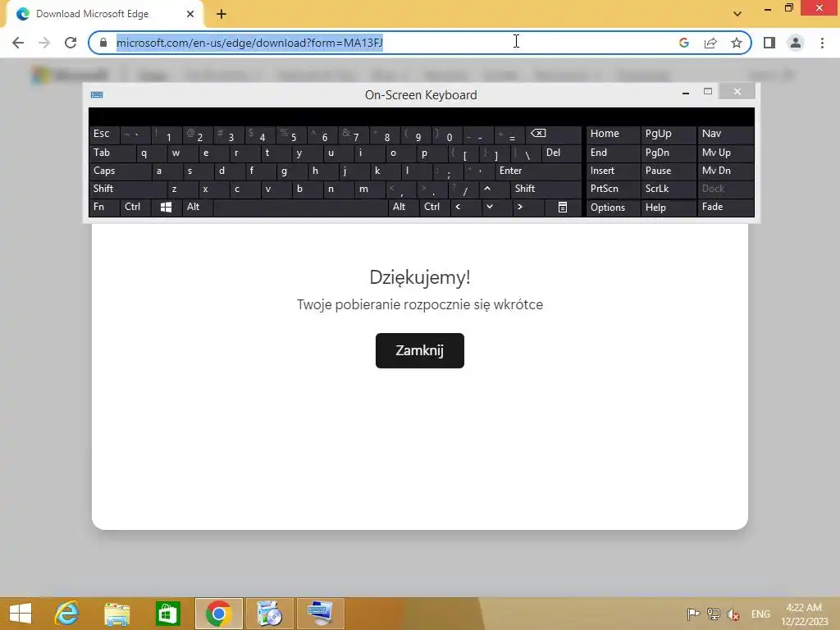
Task: Click the On-Screen Keyboard title icon
Action: (97, 95)
